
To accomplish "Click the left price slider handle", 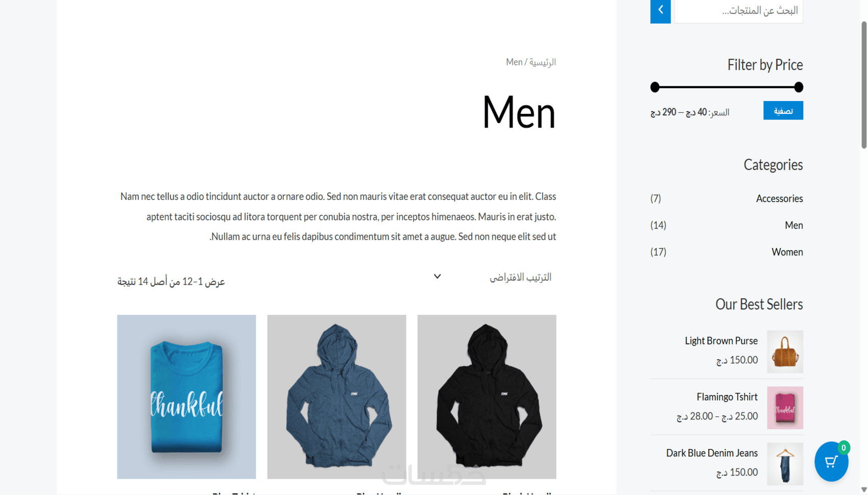I will point(655,87).
